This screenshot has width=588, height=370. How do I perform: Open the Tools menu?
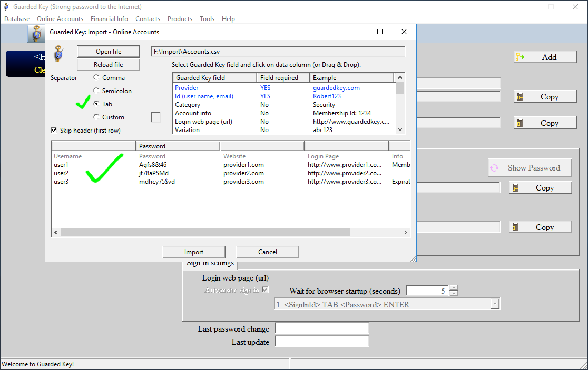coord(207,19)
